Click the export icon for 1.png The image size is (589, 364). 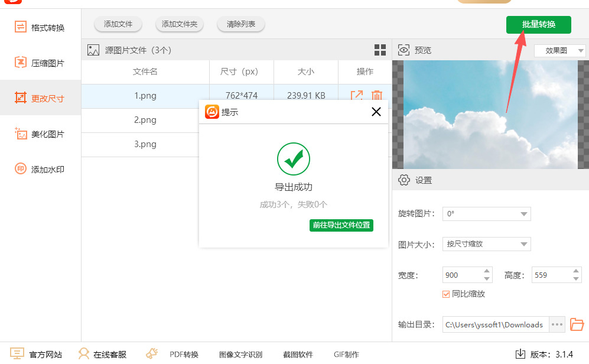click(x=357, y=96)
